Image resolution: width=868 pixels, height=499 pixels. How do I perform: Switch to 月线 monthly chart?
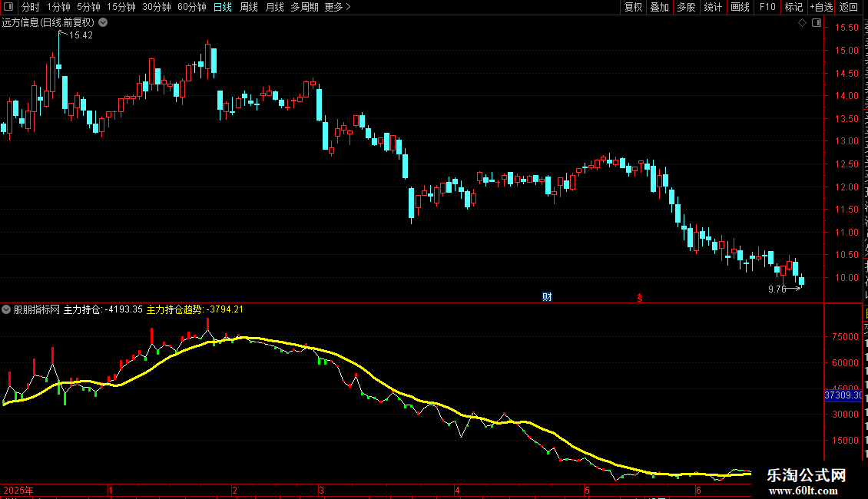point(274,7)
